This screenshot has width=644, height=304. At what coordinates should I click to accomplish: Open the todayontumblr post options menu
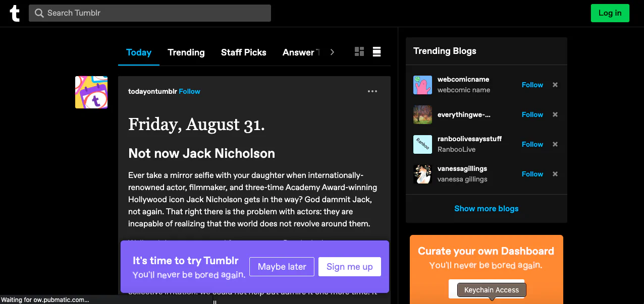click(x=372, y=91)
